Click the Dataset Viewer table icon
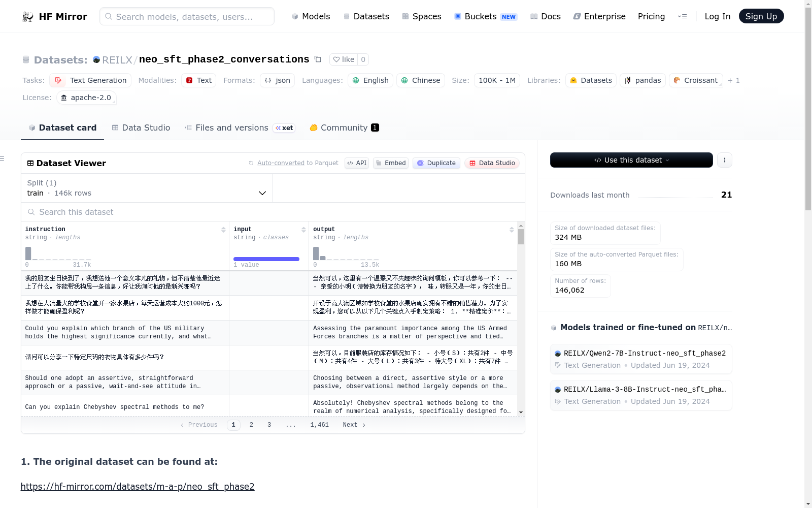This screenshot has height=508, width=812. point(30,163)
